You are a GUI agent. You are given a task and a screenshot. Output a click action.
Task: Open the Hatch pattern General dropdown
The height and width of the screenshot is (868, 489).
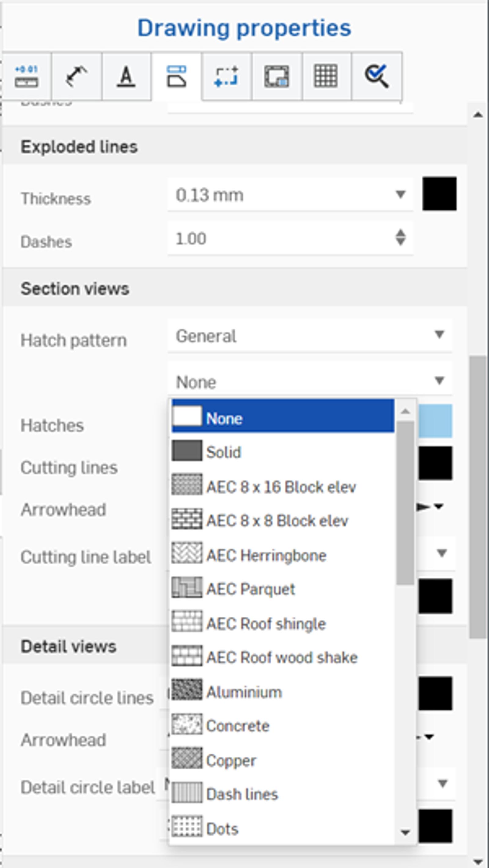click(x=310, y=336)
